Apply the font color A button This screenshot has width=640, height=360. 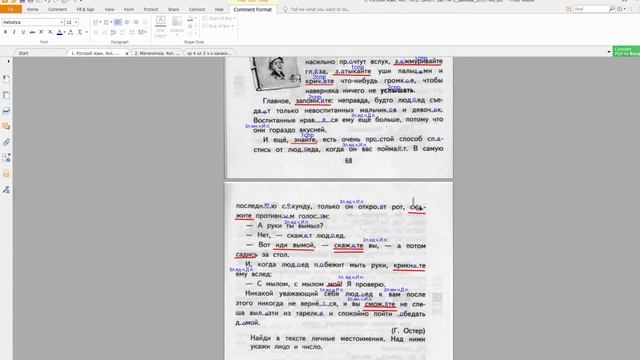coord(59,32)
